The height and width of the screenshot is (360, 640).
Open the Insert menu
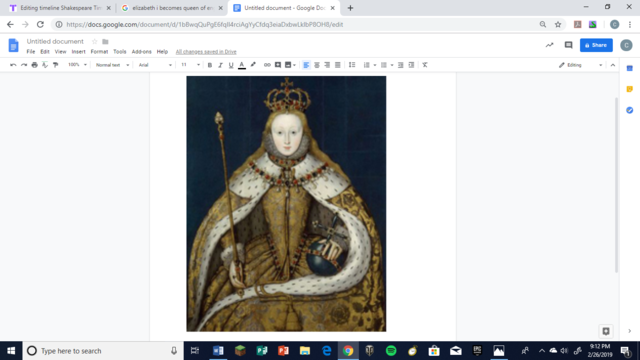point(78,52)
